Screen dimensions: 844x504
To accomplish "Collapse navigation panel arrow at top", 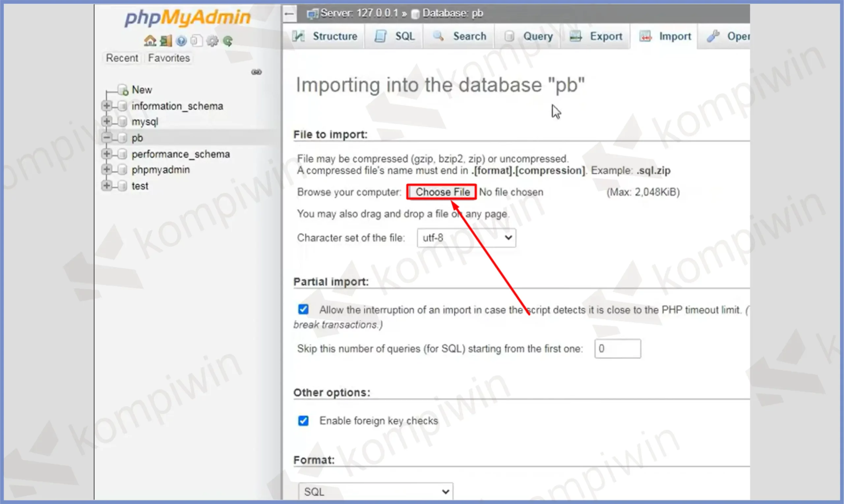I will [x=289, y=14].
